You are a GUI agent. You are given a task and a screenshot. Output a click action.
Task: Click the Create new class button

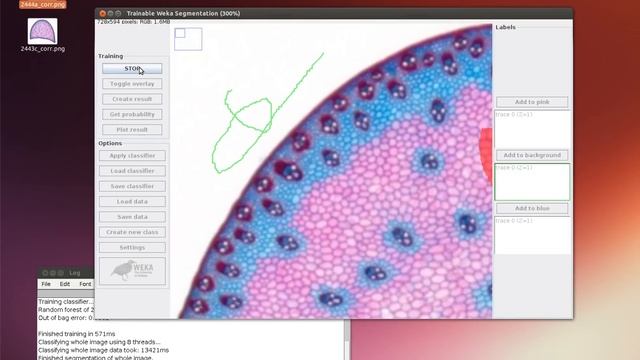coord(132,232)
